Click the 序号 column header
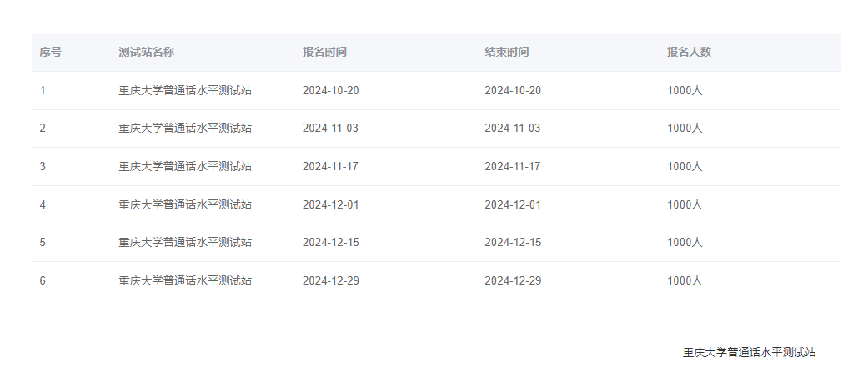This screenshot has width=868, height=368. [50, 52]
